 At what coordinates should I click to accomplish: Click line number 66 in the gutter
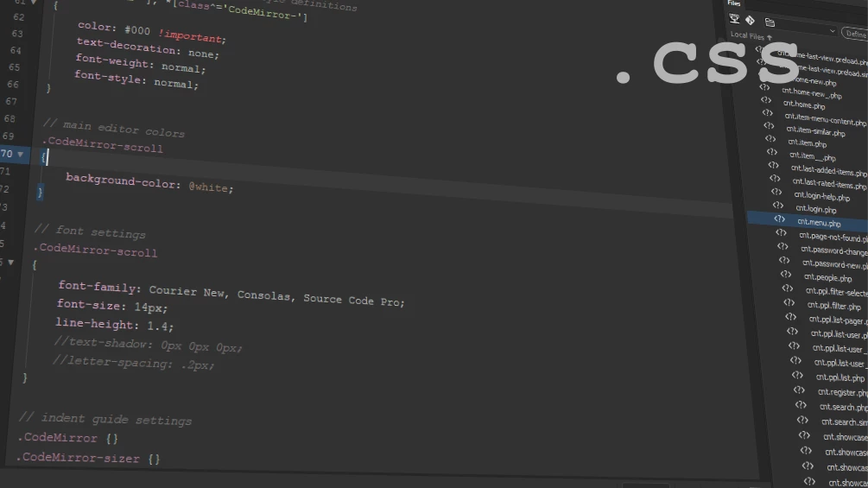tap(12, 84)
